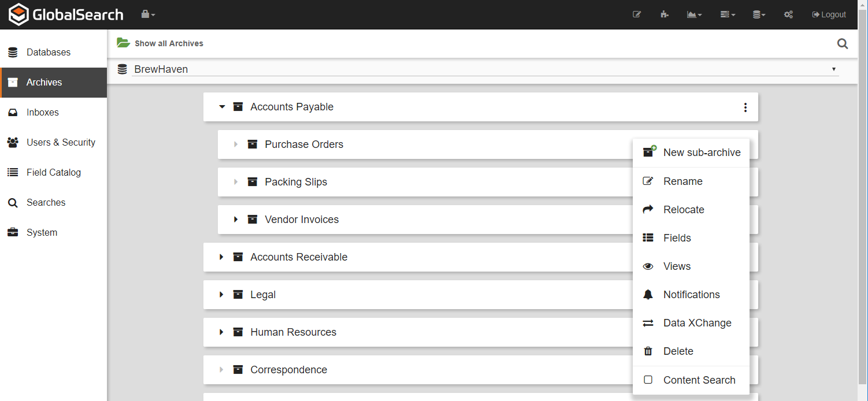
Task: Click the puzzle piece icon in top bar
Action: click(x=665, y=14)
